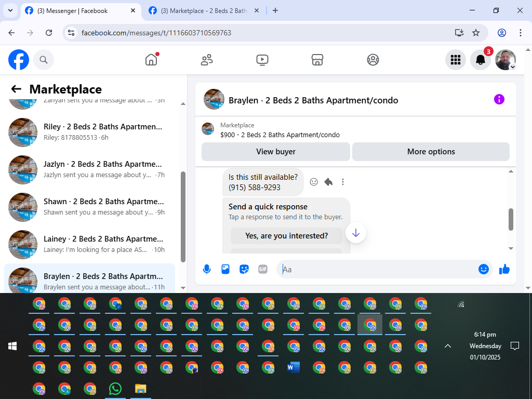This screenshot has height=399, width=532.
Task: Open Jazlyn's conversation in the list
Action: pos(89,169)
